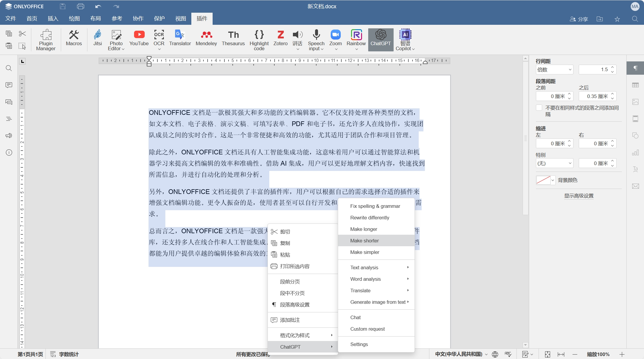Click the MA user avatar
The image size is (644, 359).
635,6
